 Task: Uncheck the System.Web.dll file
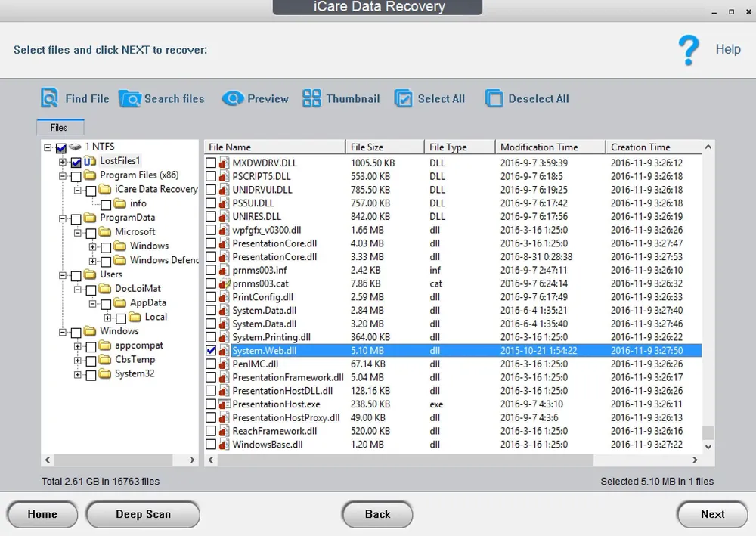click(209, 350)
